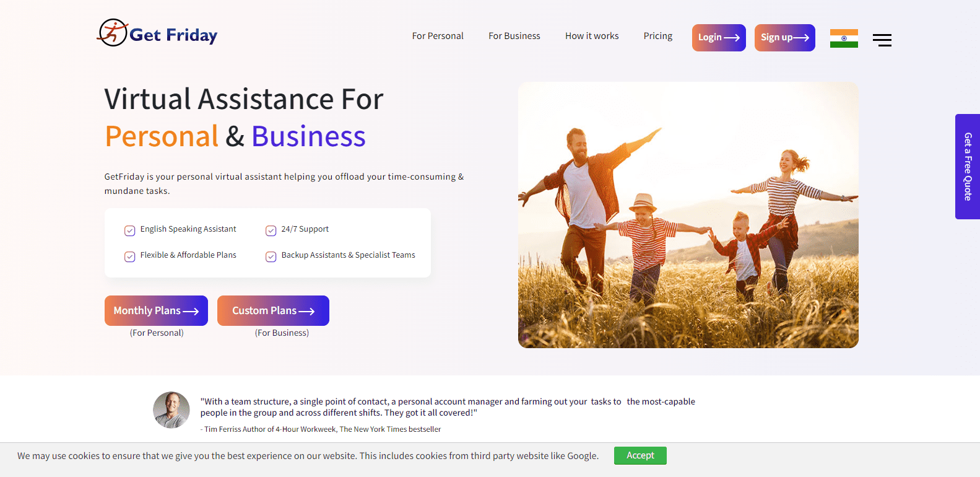Image resolution: width=980 pixels, height=477 pixels.
Task: Click the family running hero image
Action: pyautogui.click(x=688, y=215)
